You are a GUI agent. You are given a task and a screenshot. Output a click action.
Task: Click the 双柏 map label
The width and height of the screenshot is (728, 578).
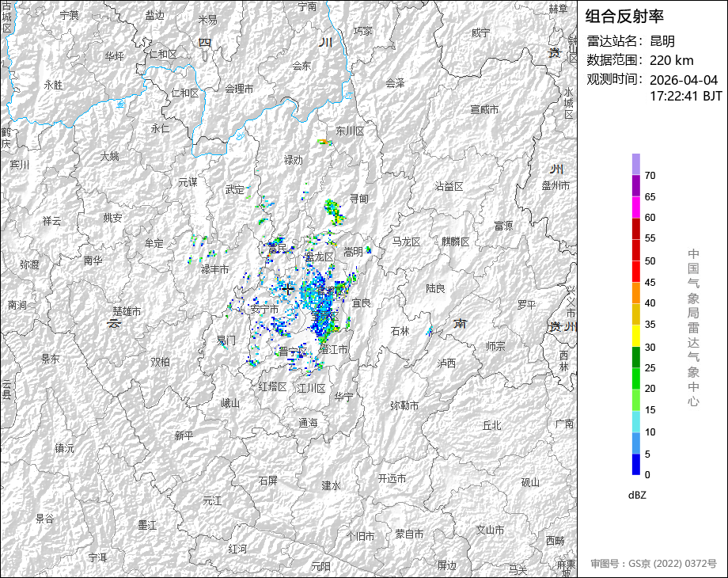point(160,362)
